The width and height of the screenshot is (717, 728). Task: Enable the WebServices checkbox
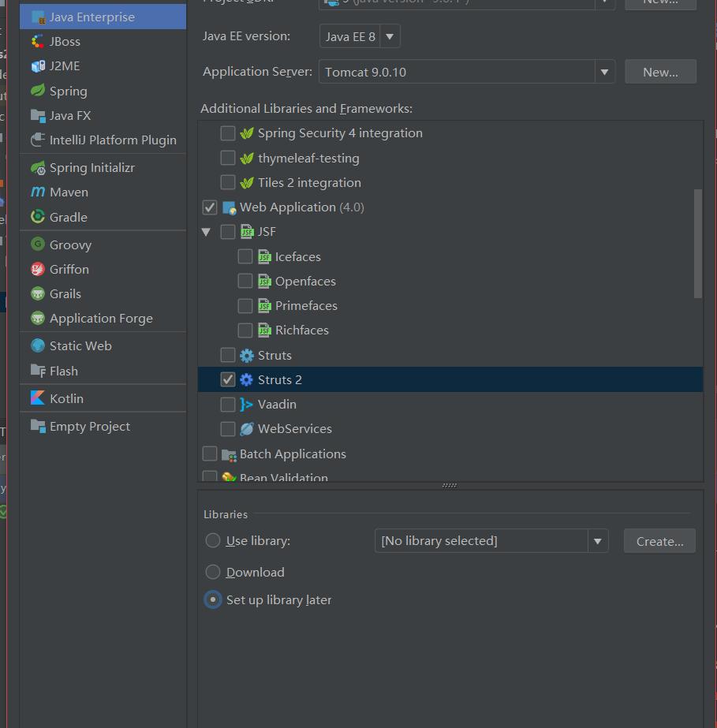[227, 428]
